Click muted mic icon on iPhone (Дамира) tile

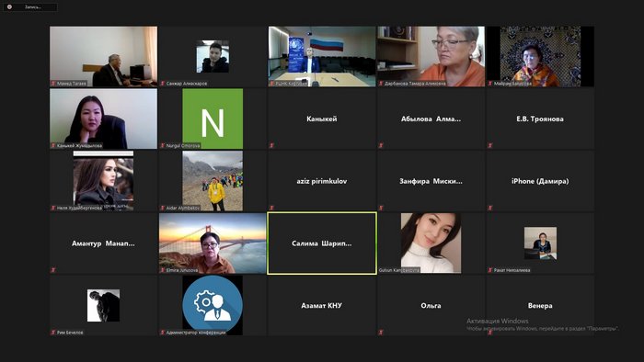point(490,208)
